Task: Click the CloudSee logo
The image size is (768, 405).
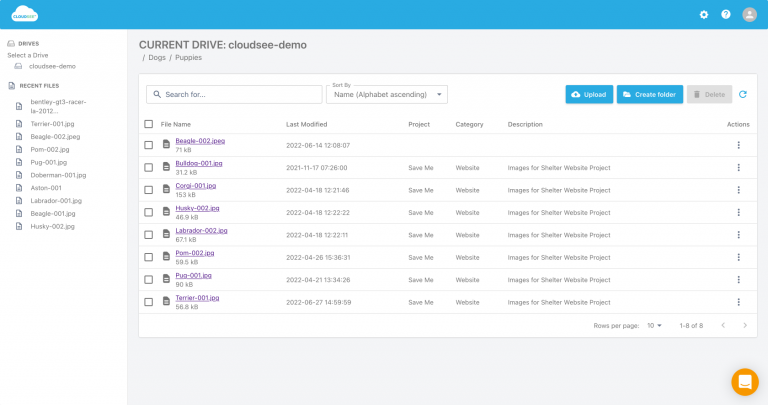Action: [25, 15]
